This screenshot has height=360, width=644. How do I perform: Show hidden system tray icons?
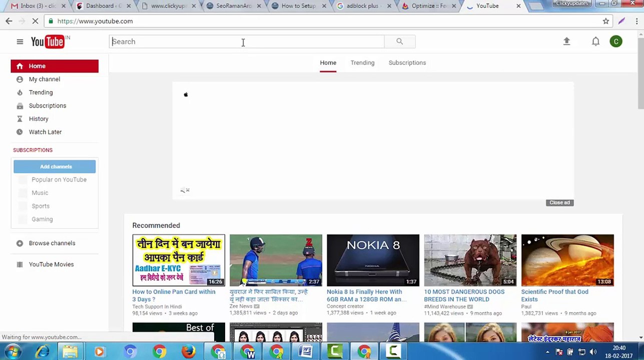point(547,352)
